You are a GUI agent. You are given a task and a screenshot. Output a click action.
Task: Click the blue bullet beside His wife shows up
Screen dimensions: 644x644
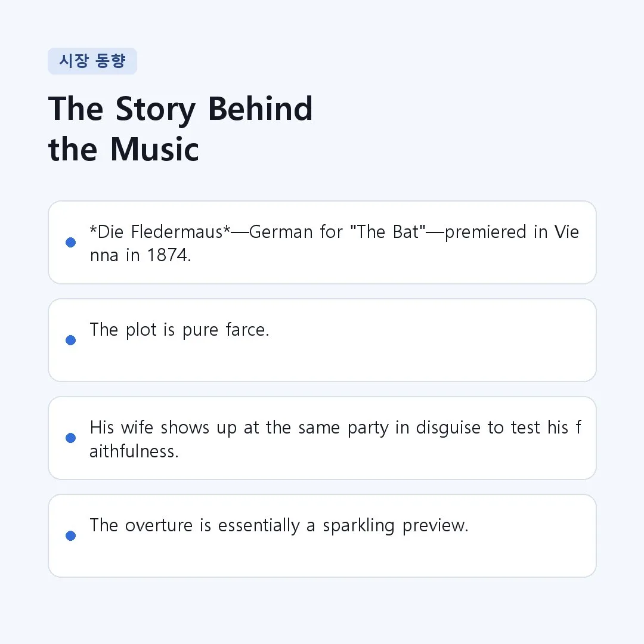pyautogui.click(x=70, y=438)
